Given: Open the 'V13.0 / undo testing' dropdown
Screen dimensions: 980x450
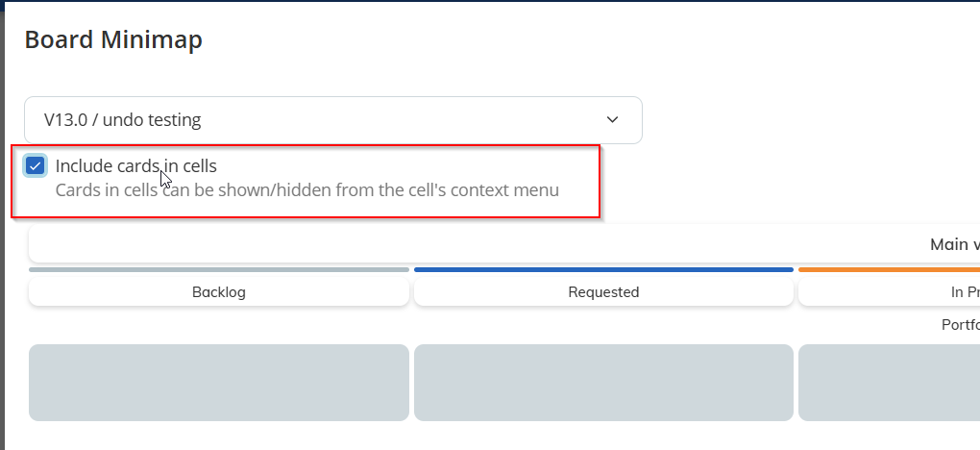Looking at the screenshot, I should (x=332, y=120).
